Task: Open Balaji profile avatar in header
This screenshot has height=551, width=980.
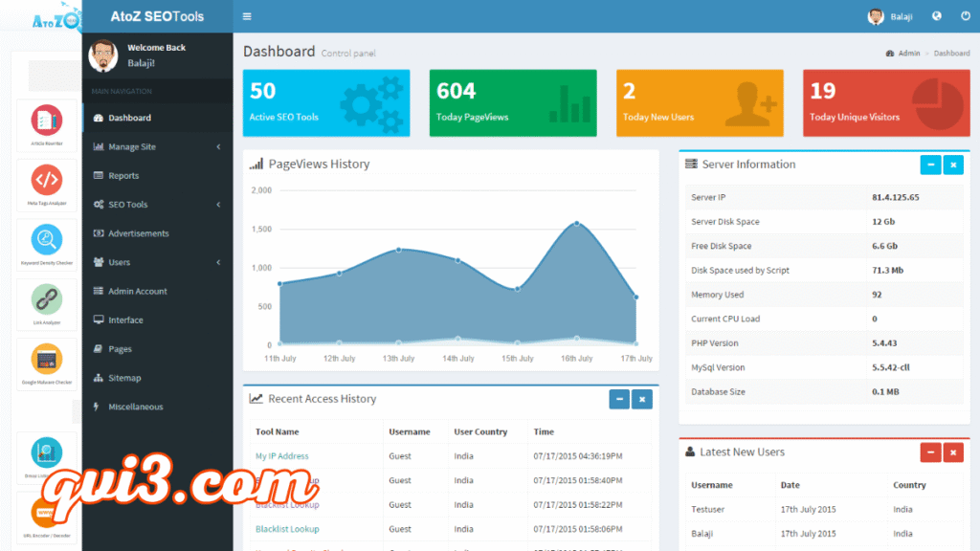Action: tap(876, 17)
